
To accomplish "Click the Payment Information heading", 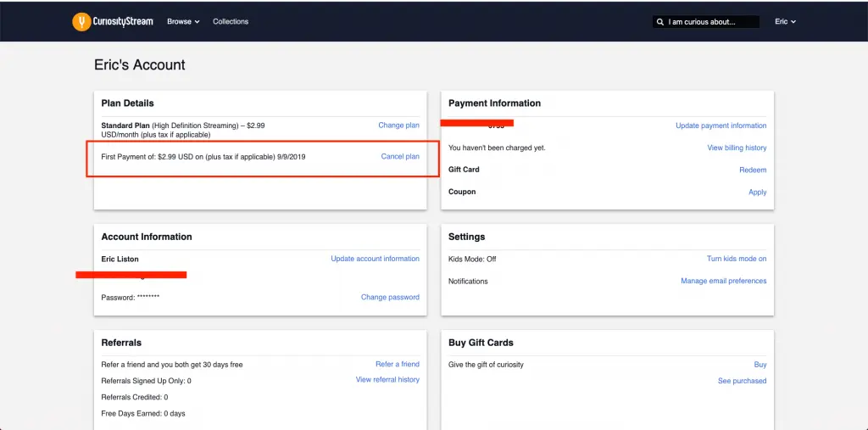I will pos(494,103).
